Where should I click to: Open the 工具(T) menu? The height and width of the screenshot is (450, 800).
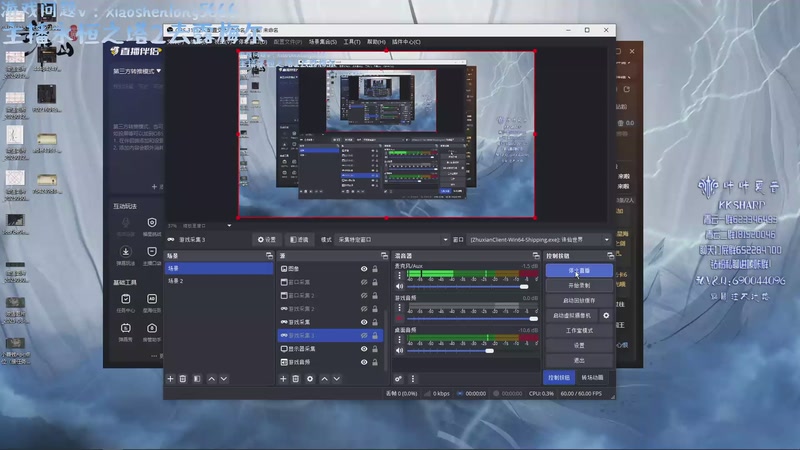(352, 42)
